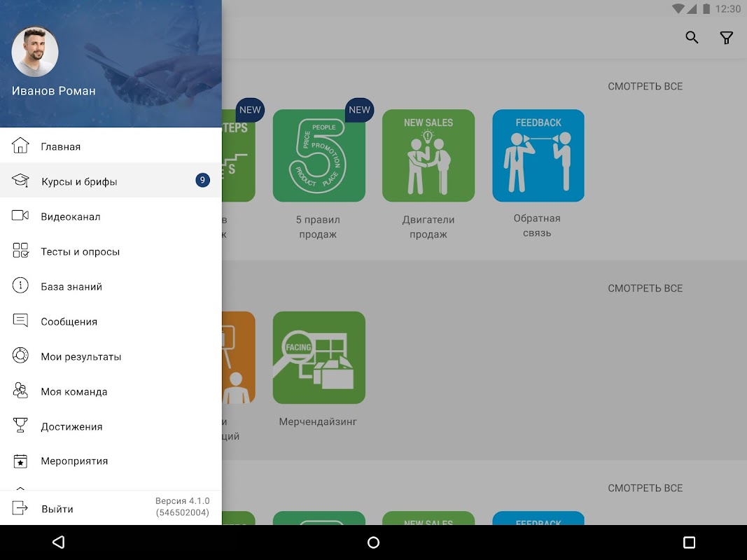Open the FACING Мерчендайзинг course tile
The width and height of the screenshot is (747, 560).
pyautogui.click(x=319, y=357)
